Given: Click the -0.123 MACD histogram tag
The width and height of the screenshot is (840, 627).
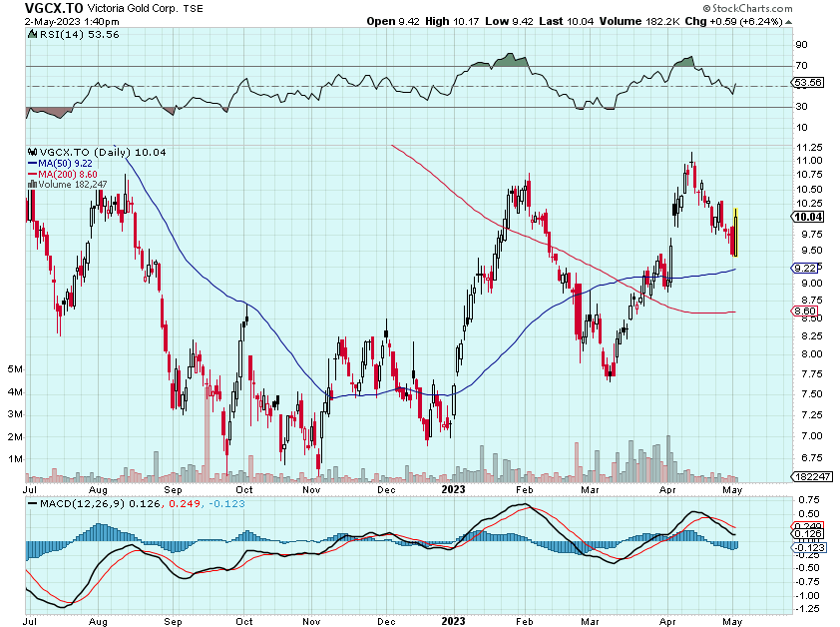Looking at the screenshot, I should 809,547.
